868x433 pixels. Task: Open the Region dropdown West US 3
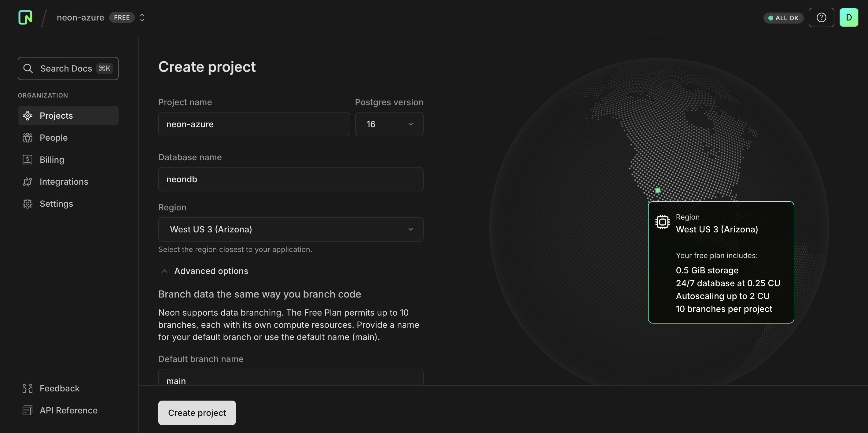tap(290, 229)
